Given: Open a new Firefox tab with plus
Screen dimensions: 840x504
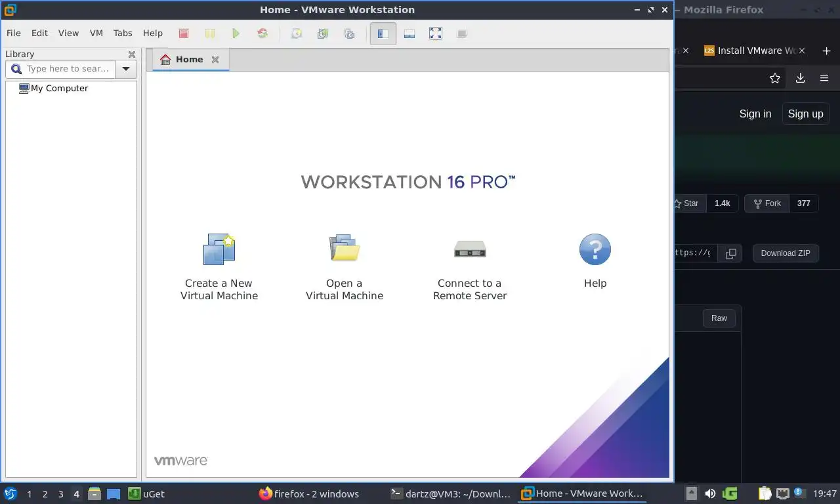Looking at the screenshot, I should 826,51.
